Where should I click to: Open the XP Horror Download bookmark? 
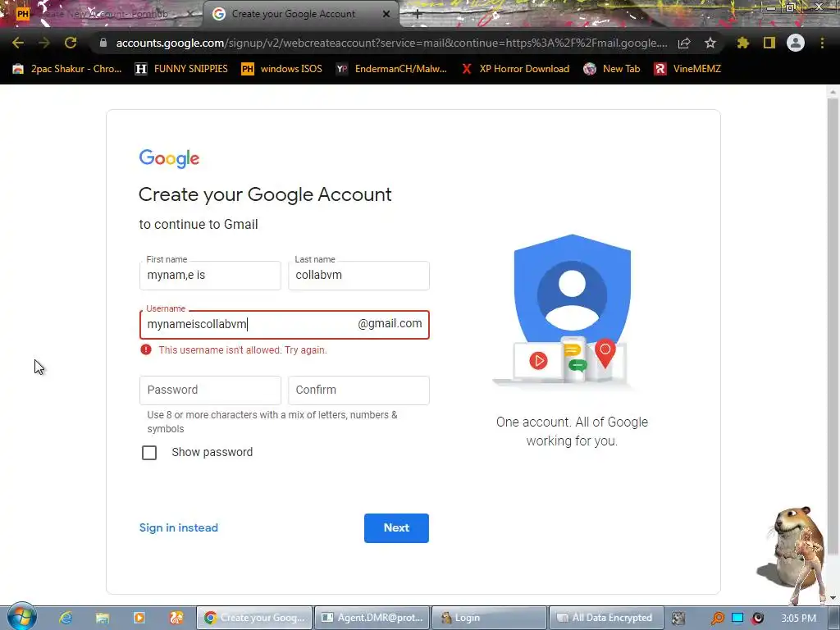pos(515,69)
